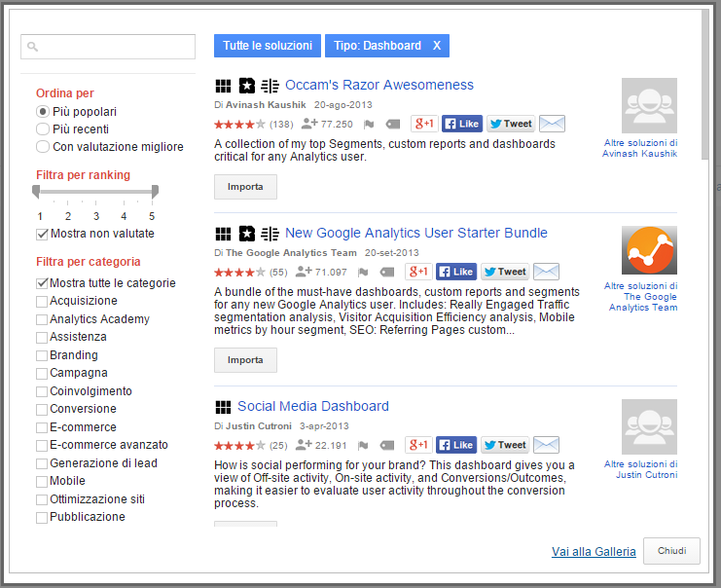Click flag icon on Occam's Razor Awesomeness

coord(369,125)
